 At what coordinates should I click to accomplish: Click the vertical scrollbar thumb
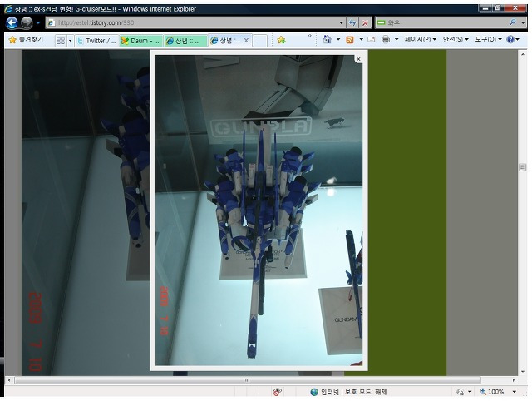pos(523,167)
